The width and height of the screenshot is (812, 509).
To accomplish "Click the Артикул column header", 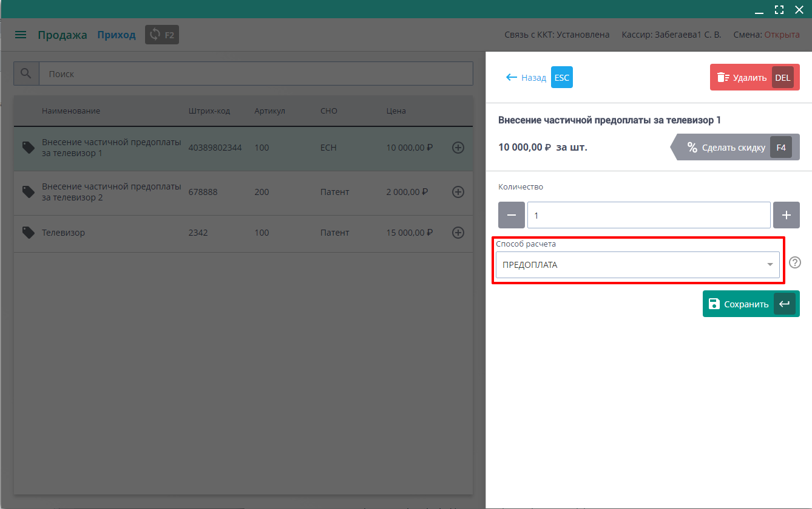I will tap(270, 111).
